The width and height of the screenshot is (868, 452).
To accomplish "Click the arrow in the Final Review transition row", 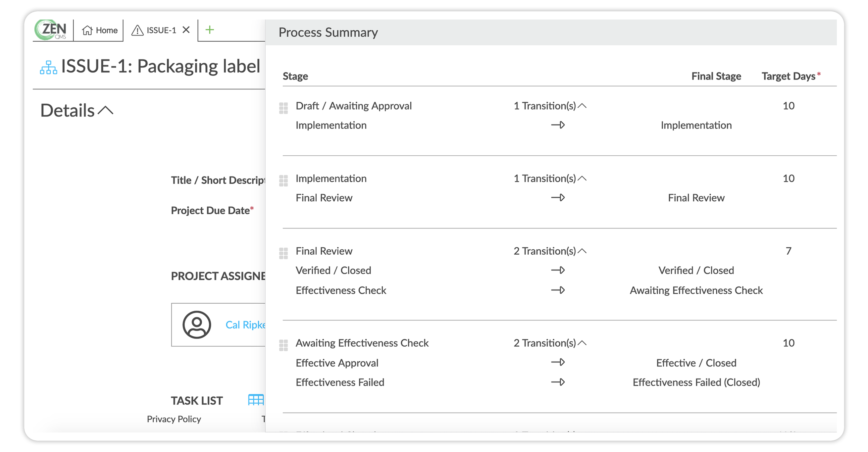I will [x=558, y=198].
